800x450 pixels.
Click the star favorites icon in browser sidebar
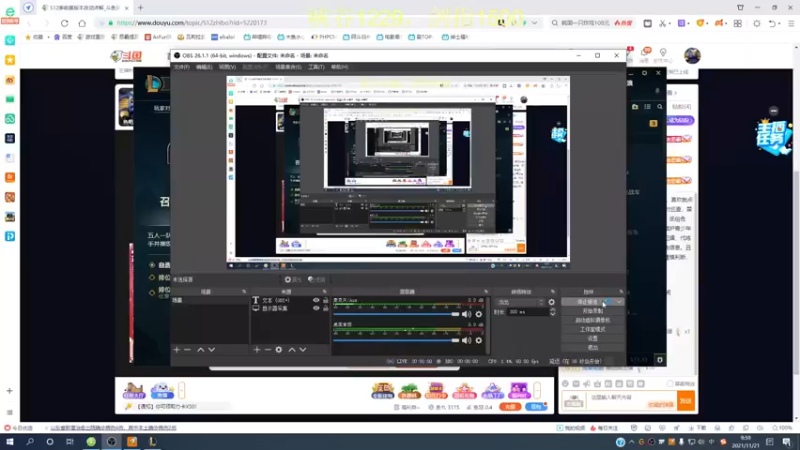click(10, 60)
